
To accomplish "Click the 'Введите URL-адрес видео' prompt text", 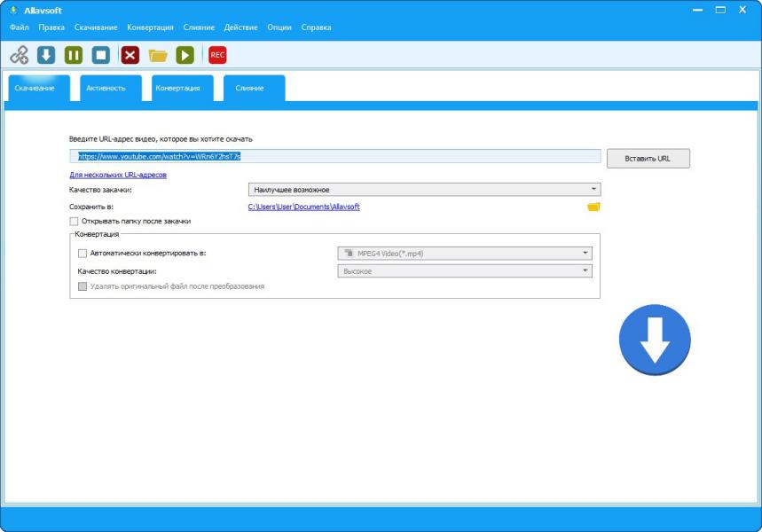I will coord(161,139).
